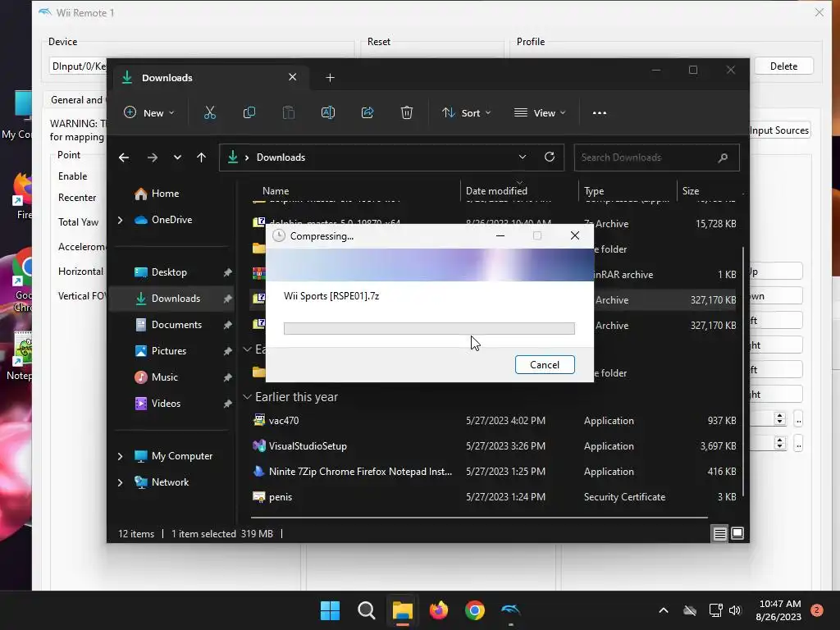Image resolution: width=840 pixels, height=630 pixels.
Task: Click the Search Downloads field
Action: 656,157
